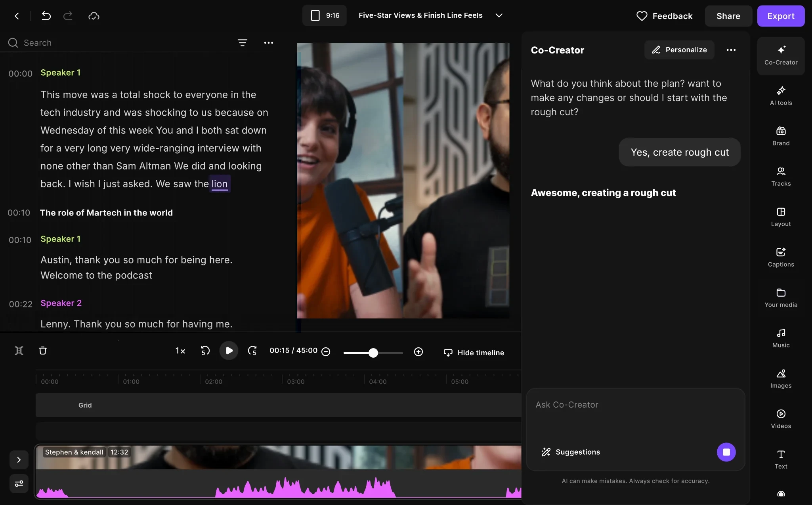The height and width of the screenshot is (505, 812).
Task: Open the Tracks tab
Action: 781,177
